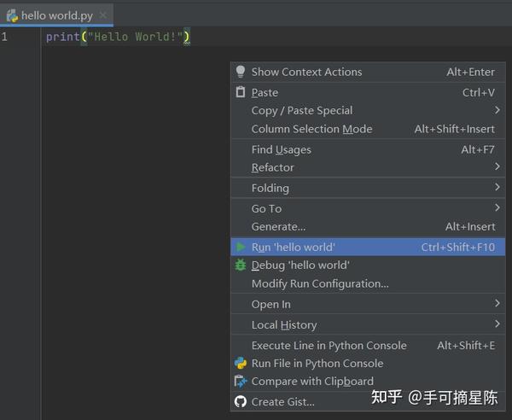Click the Python icon beside Run File
512x420 pixels.
[241, 363]
